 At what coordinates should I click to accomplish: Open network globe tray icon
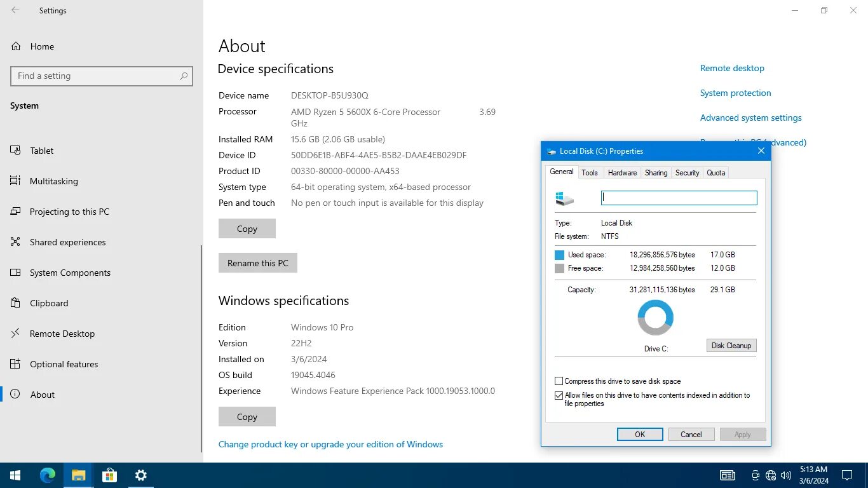pyautogui.click(x=771, y=475)
